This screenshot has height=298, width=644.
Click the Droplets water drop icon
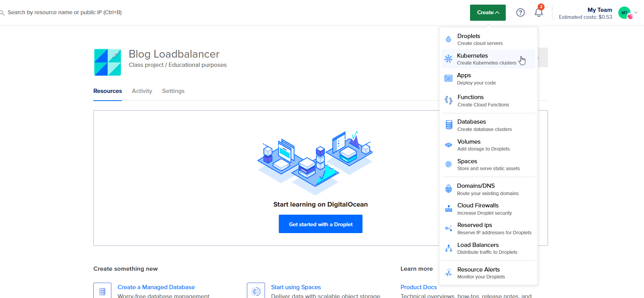point(449,39)
